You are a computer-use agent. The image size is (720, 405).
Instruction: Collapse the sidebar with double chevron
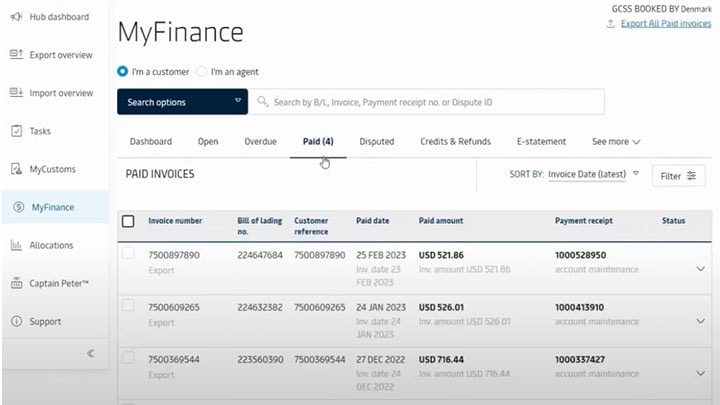pyautogui.click(x=90, y=353)
